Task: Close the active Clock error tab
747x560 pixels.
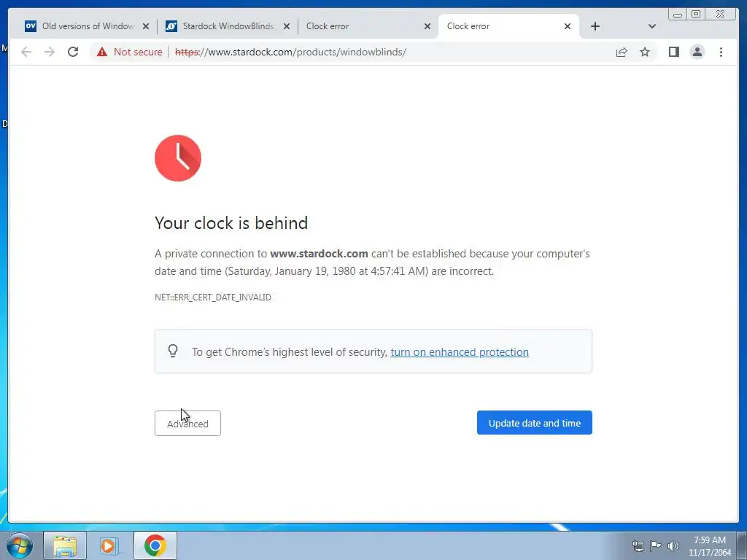Action: (x=568, y=27)
